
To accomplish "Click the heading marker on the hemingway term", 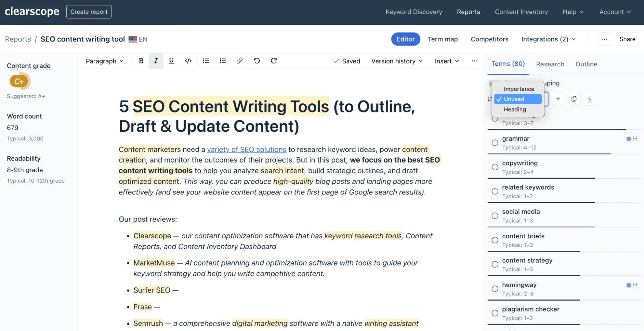I will tap(632, 285).
